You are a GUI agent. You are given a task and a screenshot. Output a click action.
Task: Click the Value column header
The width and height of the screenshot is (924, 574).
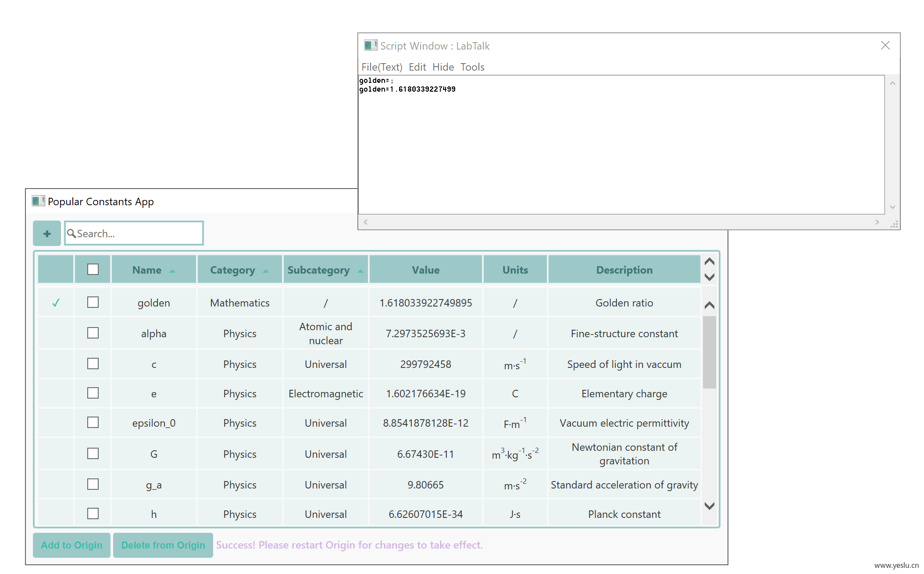[x=426, y=270]
